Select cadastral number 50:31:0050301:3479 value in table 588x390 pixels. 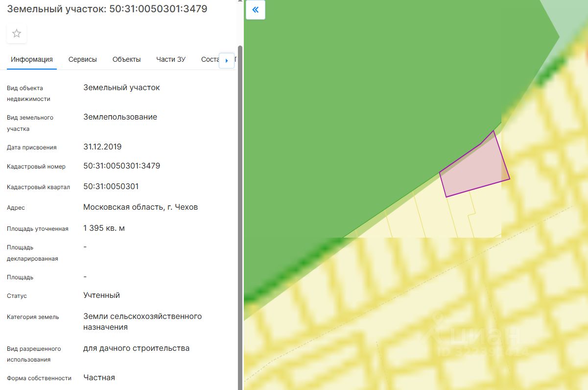122,166
